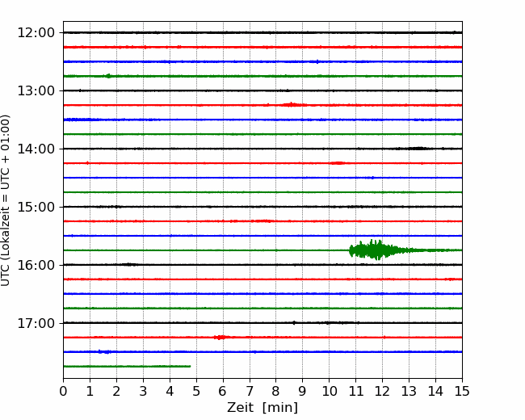
Task: Click the x-axis tick label 0
Action: click(x=63, y=391)
